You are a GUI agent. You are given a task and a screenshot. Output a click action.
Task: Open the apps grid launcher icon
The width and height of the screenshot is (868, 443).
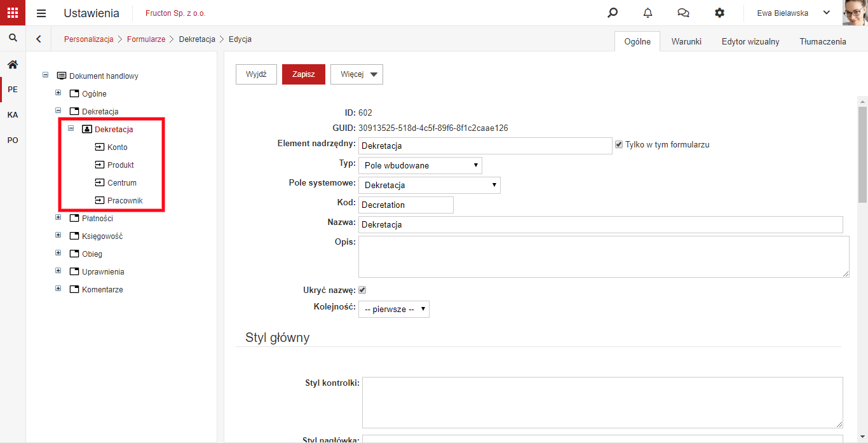[x=13, y=13]
